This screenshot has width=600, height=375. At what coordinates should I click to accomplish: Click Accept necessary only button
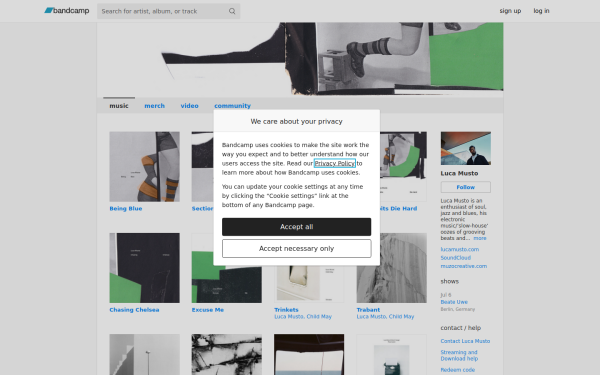tap(297, 249)
